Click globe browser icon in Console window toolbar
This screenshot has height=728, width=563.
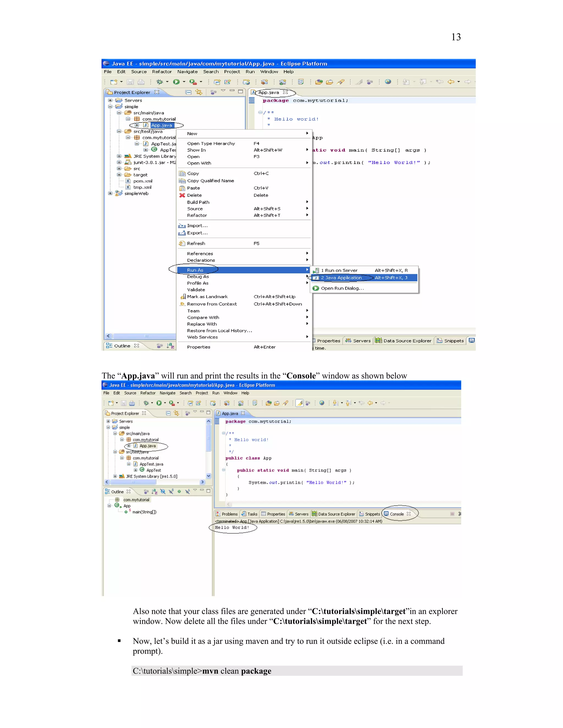point(322,403)
